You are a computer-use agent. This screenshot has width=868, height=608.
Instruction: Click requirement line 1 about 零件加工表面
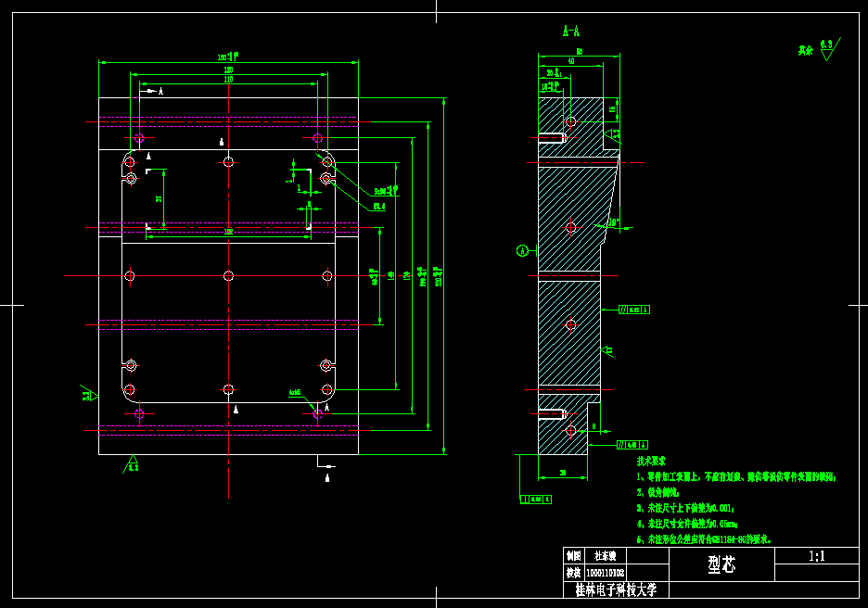click(x=736, y=477)
